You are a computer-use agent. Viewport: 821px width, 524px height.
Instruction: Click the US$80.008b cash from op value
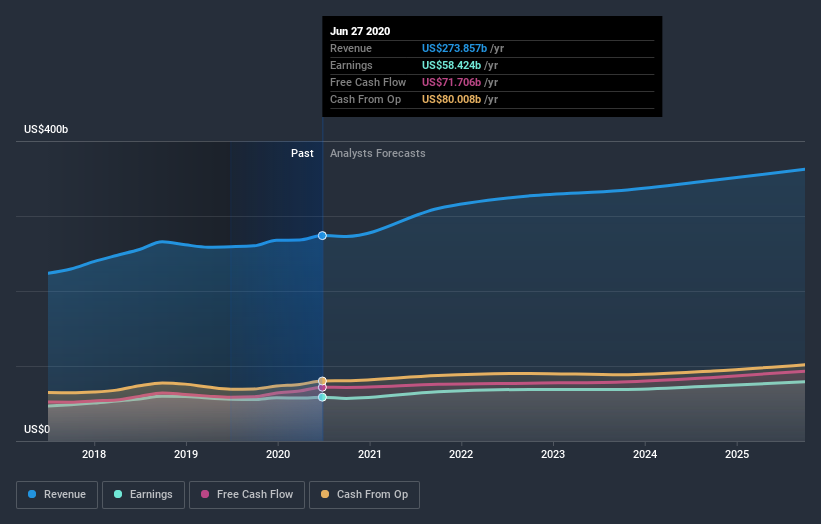tap(451, 99)
